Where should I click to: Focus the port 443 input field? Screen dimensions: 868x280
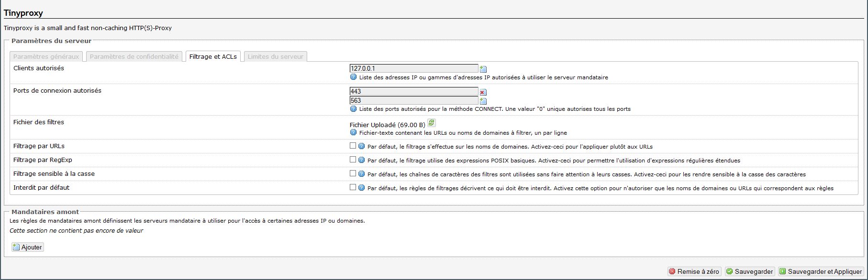pos(414,91)
